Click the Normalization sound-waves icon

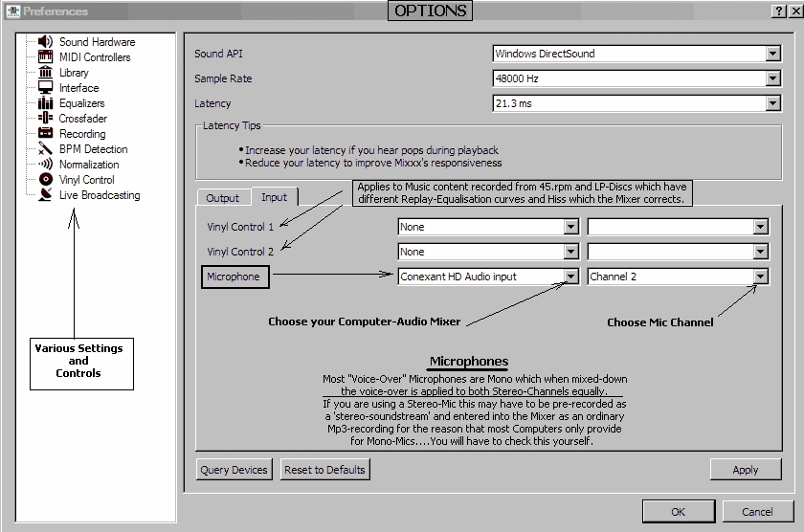(45, 164)
